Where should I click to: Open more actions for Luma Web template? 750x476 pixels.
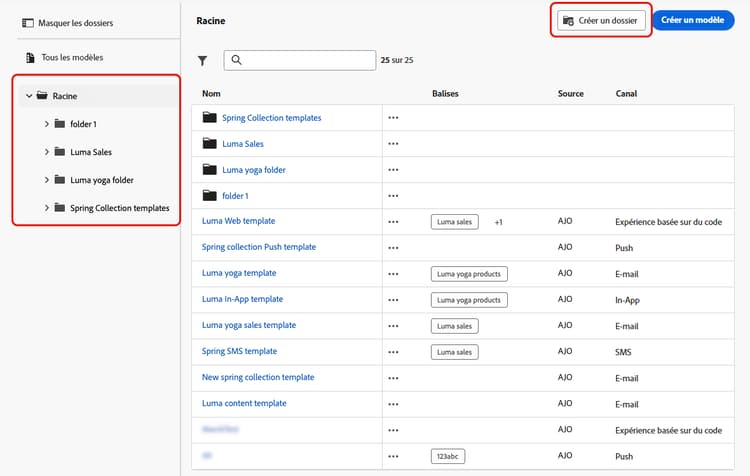[x=393, y=222]
